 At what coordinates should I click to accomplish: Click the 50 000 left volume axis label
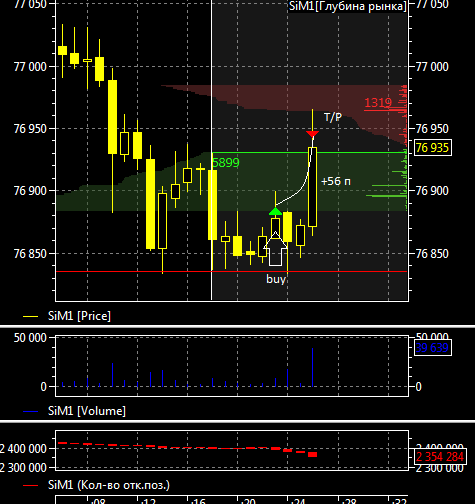pos(30,338)
